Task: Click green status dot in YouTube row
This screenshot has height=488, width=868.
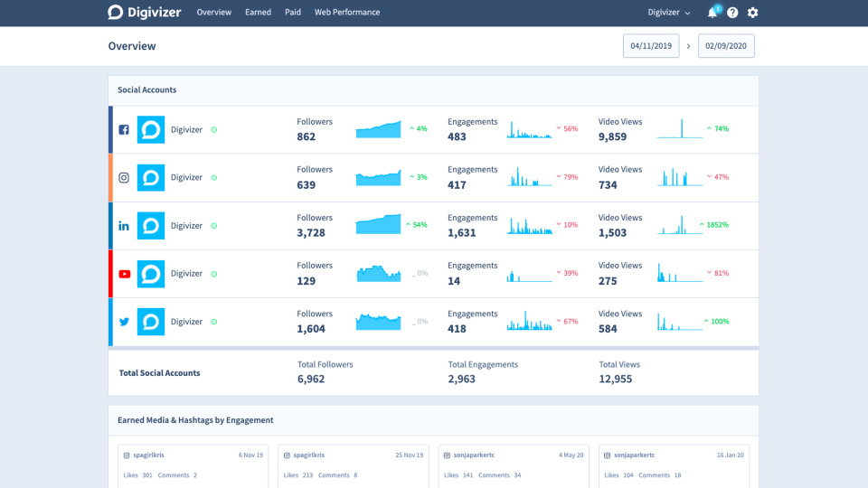Action: click(x=214, y=274)
